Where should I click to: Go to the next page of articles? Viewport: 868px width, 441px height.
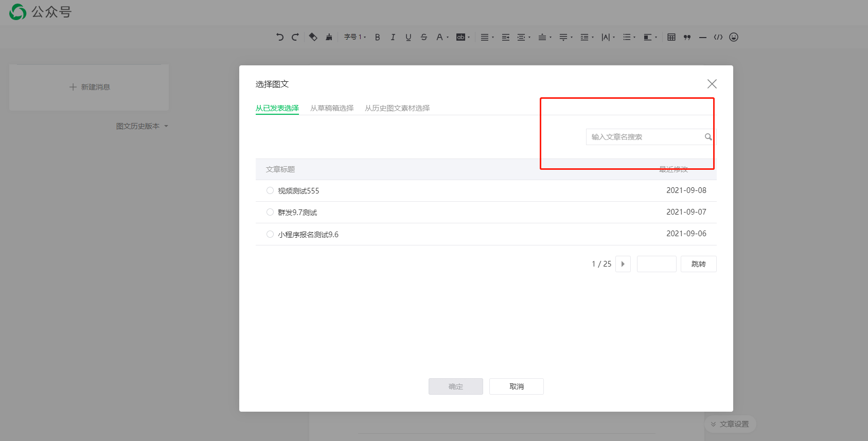click(x=623, y=264)
